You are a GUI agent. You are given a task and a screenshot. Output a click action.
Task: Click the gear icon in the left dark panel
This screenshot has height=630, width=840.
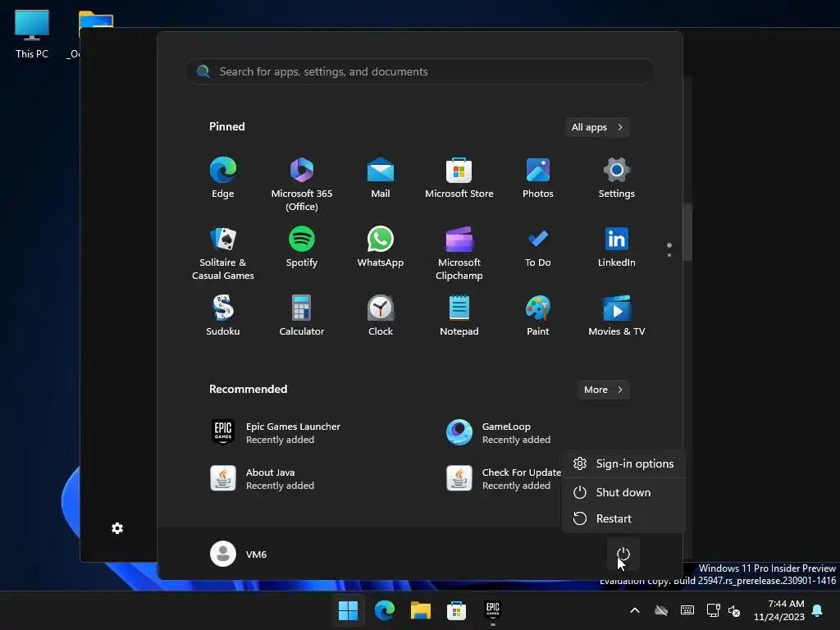(x=117, y=529)
